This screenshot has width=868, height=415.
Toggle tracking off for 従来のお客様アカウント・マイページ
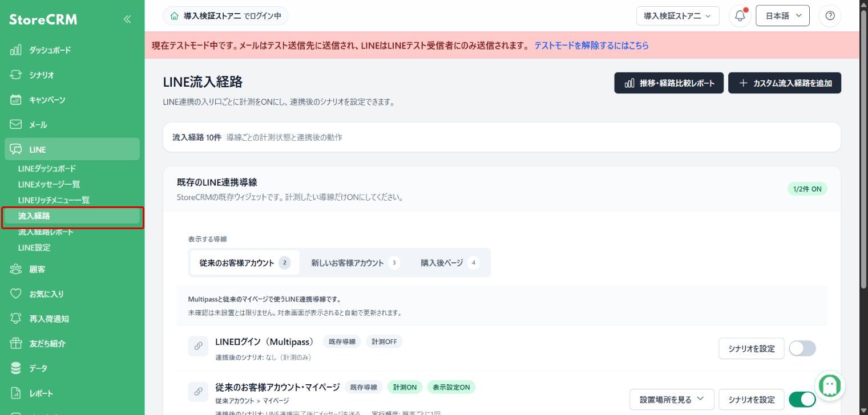click(x=802, y=400)
